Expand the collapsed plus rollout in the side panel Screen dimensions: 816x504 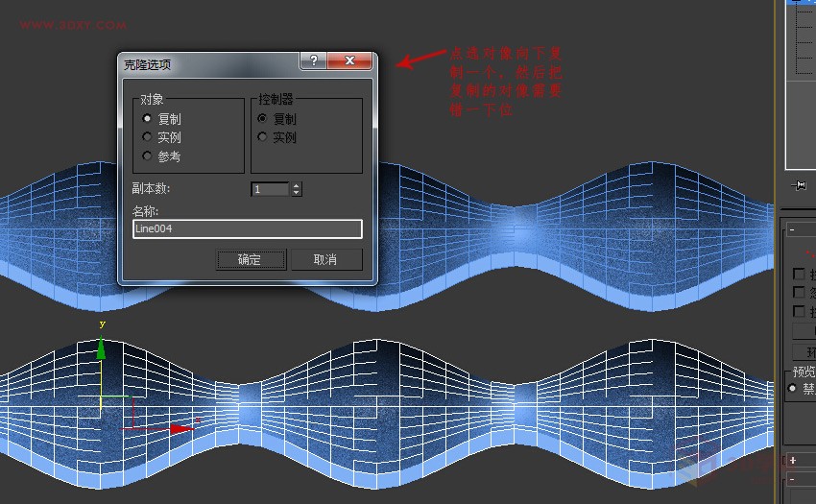tap(793, 460)
